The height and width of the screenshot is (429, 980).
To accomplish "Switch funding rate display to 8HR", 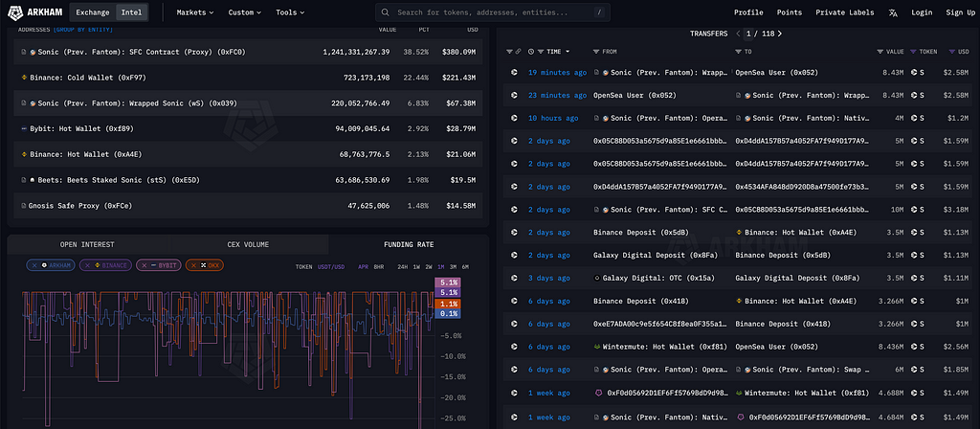I will [379, 267].
